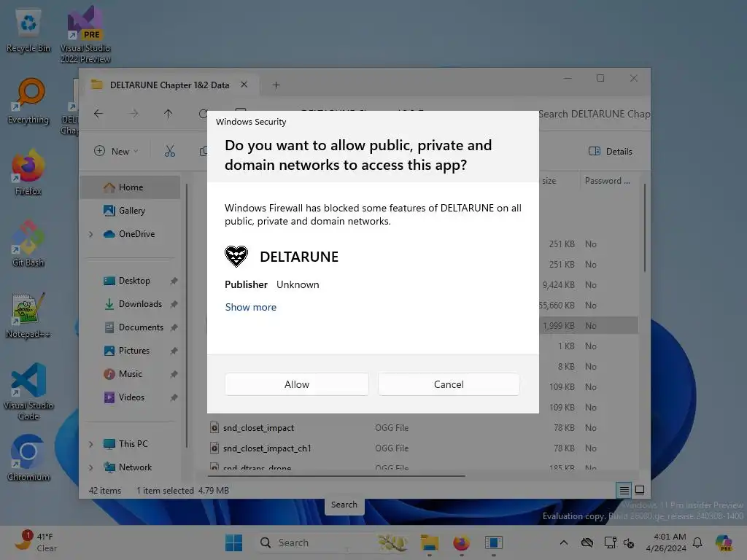
Task: Click the vertical scrollbar of file list
Action: 645,228
